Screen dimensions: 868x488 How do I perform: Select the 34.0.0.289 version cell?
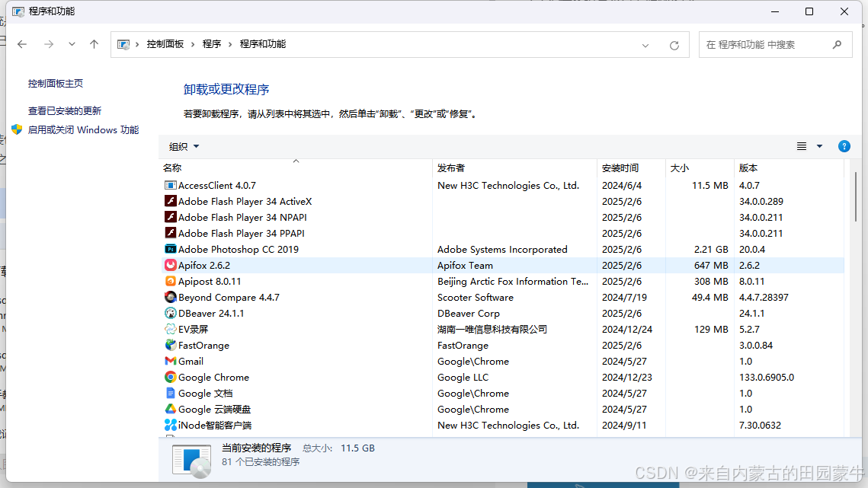[761, 202]
